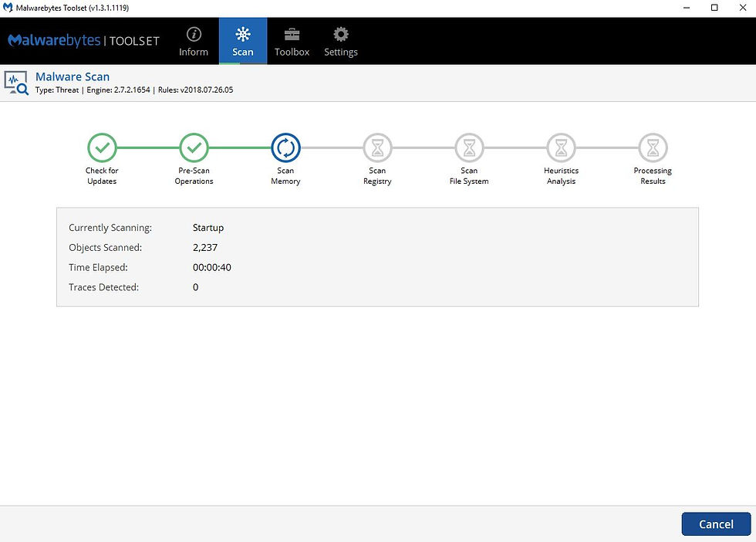Click the 'Malware Scan' heading
756x542 pixels.
click(x=73, y=76)
